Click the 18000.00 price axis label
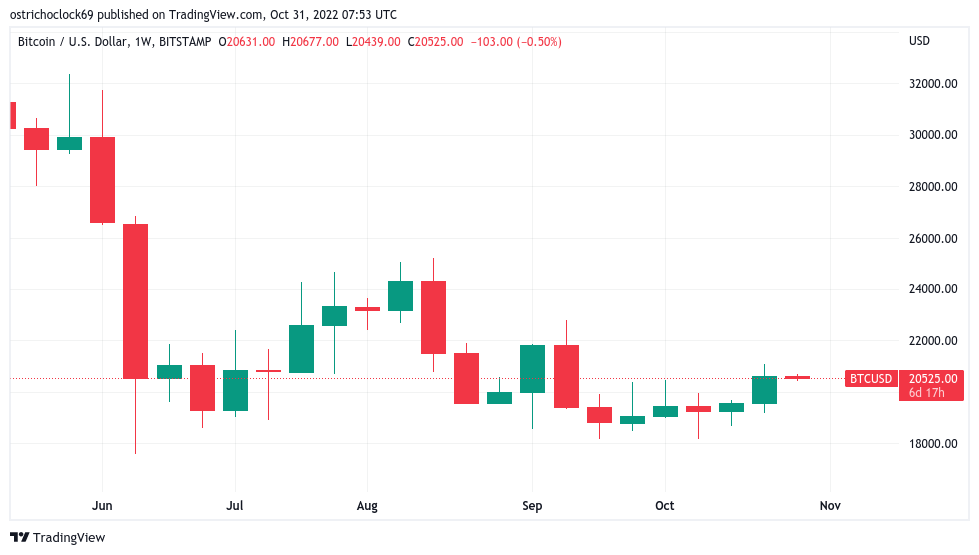The height and width of the screenshot is (555, 979). pos(933,443)
